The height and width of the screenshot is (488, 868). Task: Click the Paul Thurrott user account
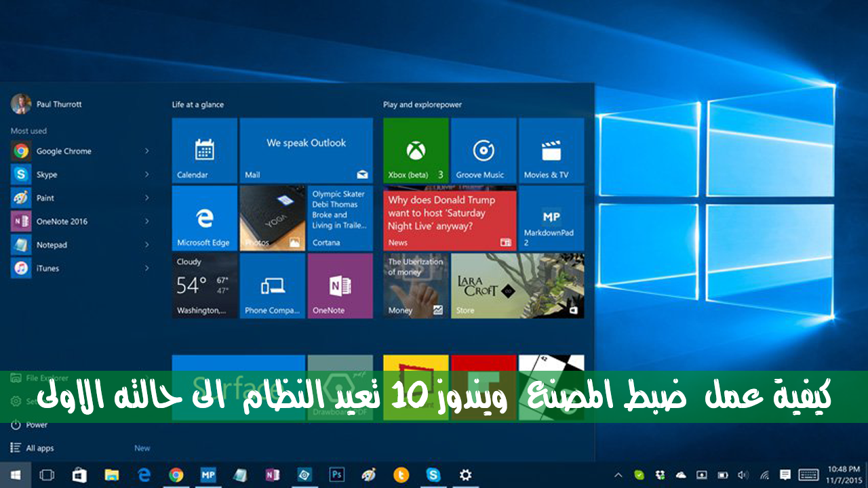click(x=46, y=104)
